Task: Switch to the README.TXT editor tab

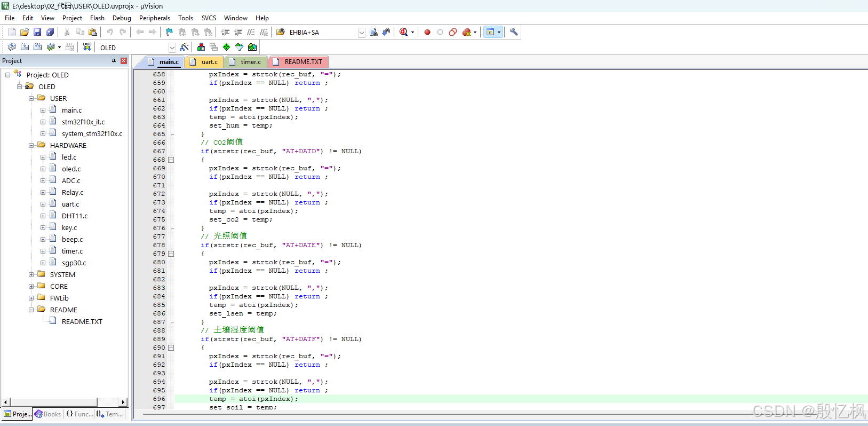Action: pyautogui.click(x=298, y=62)
